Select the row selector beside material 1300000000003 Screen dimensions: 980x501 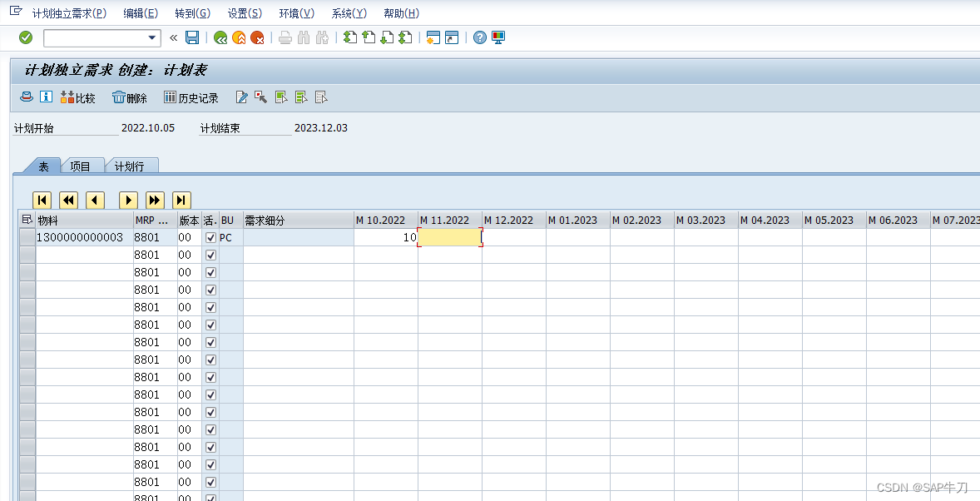27,238
